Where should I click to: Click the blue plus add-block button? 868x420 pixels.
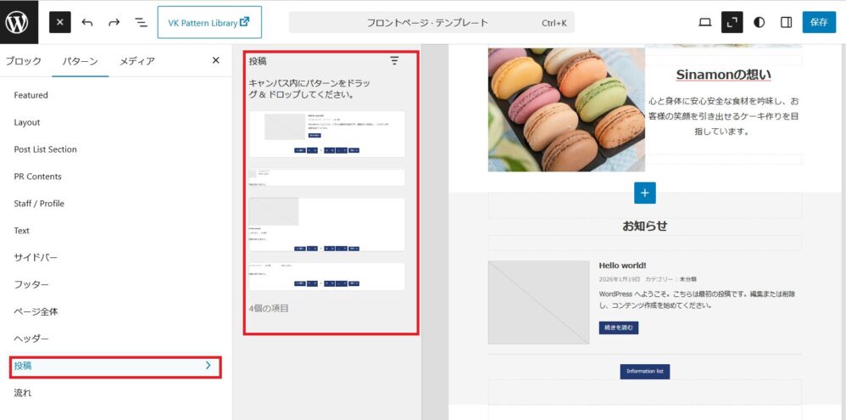pyautogui.click(x=644, y=193)
